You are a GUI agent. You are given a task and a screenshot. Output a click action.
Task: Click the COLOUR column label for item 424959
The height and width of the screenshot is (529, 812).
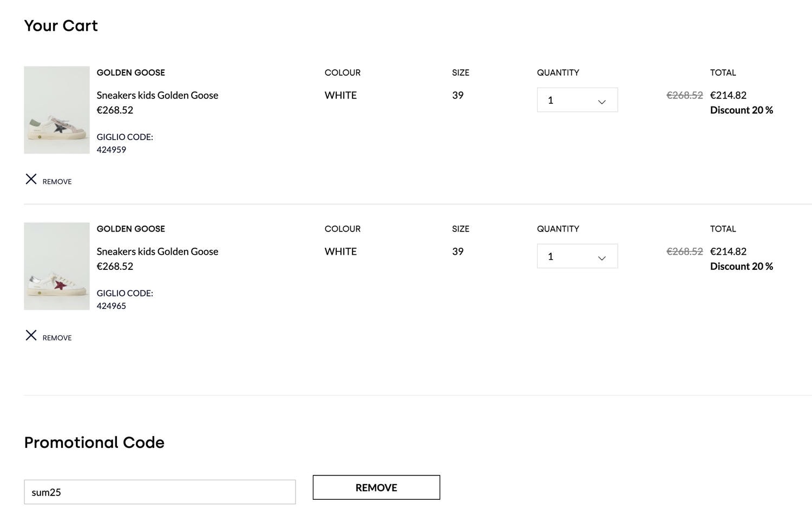343,72
